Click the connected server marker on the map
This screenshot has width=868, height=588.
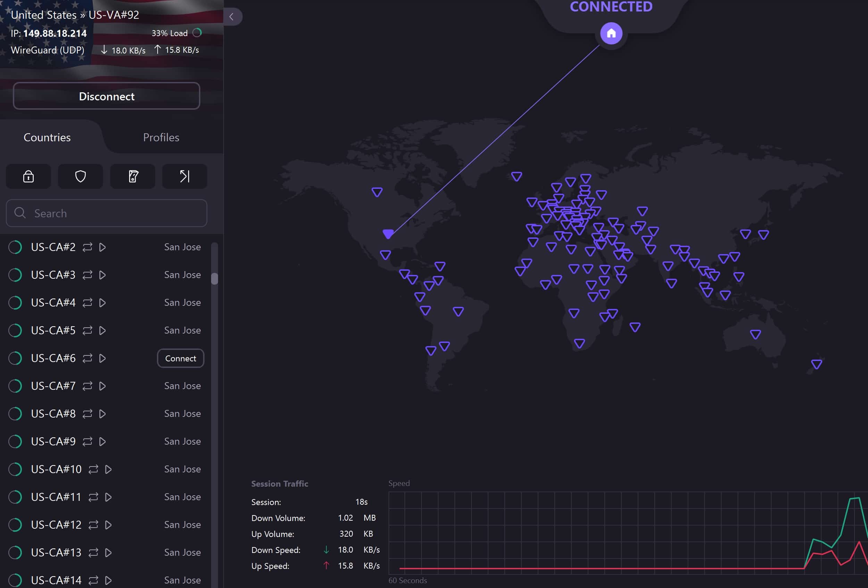pyautogui.click(x=388, y=234)
